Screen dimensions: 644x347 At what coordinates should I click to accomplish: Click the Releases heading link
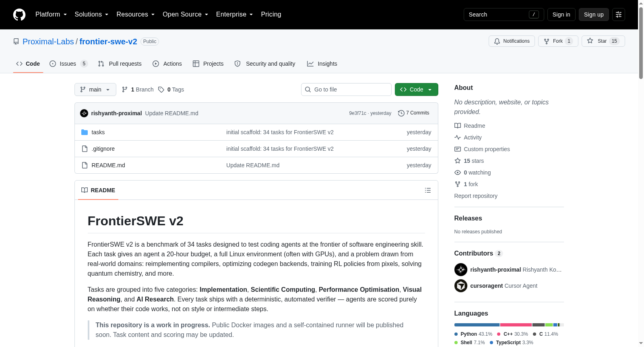click(x=468, y=218)
